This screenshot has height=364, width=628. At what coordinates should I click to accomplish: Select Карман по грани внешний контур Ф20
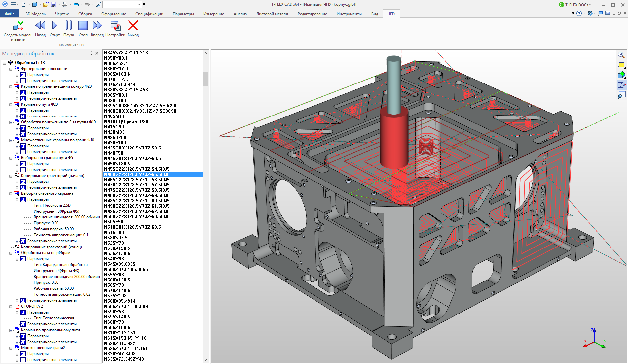point(56,86)
